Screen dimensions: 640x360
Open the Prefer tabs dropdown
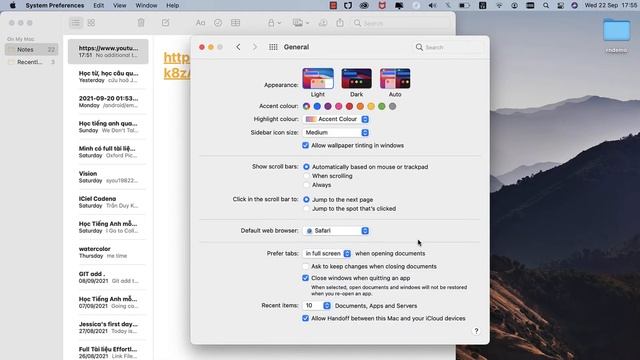pyautogui.click(x=327, y=253)
